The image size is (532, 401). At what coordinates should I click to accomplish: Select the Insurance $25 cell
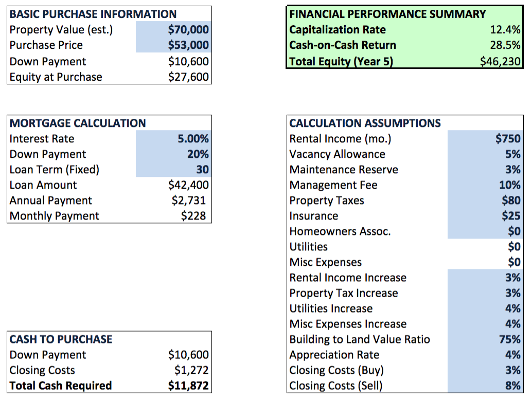(x=485, y=216)
